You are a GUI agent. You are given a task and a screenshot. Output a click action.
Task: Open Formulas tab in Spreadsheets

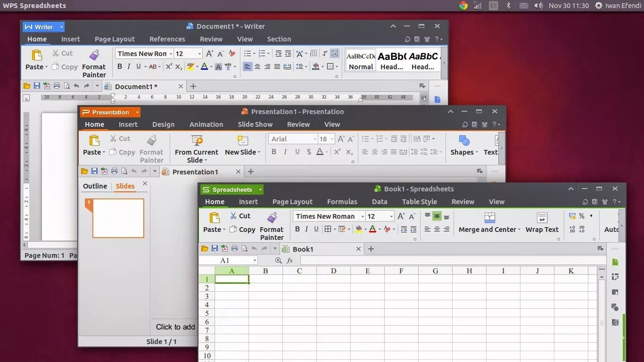pyautogui.click(x=342, y=202)
